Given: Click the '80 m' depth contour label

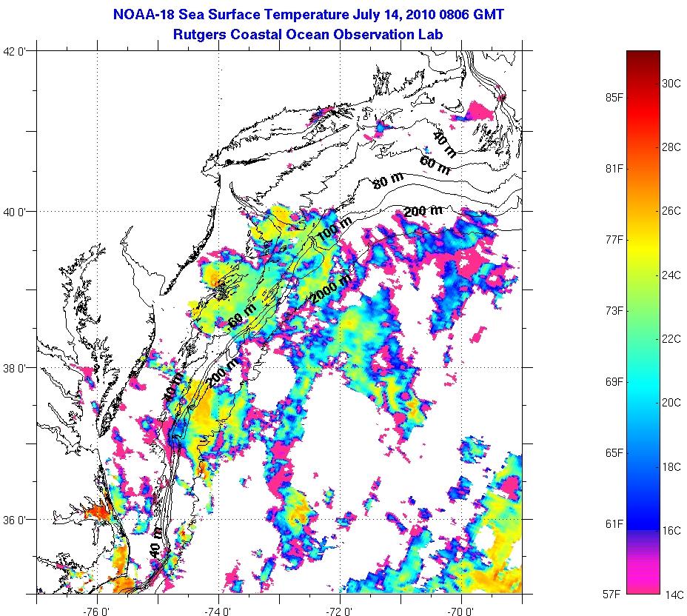Looking at the screenshot, I should tap(388, 180).
